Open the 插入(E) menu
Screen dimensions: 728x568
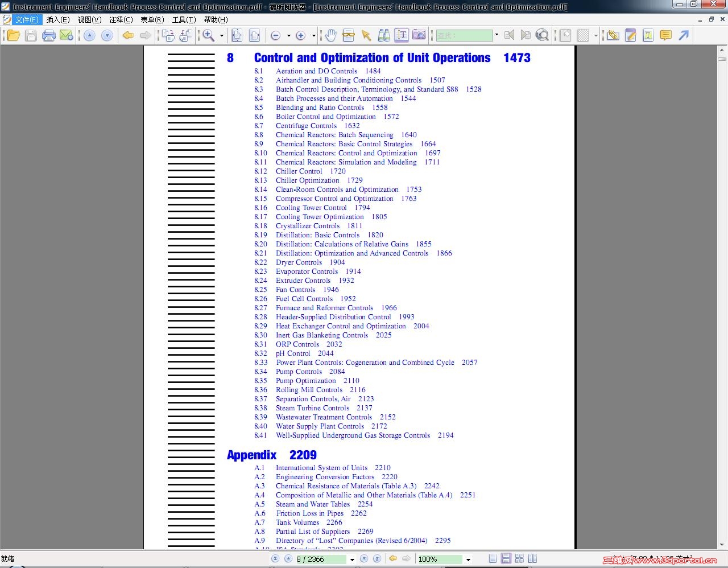[58, 19]
